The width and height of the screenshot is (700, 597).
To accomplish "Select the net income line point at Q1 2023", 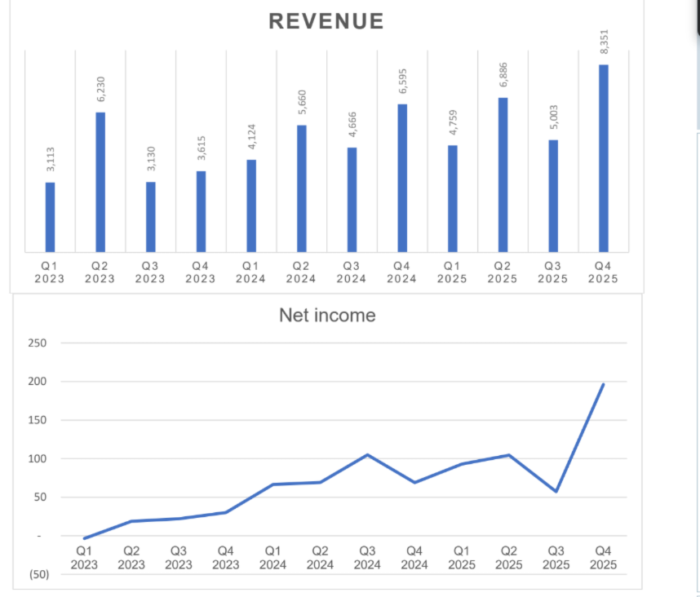I will point(84,538).
